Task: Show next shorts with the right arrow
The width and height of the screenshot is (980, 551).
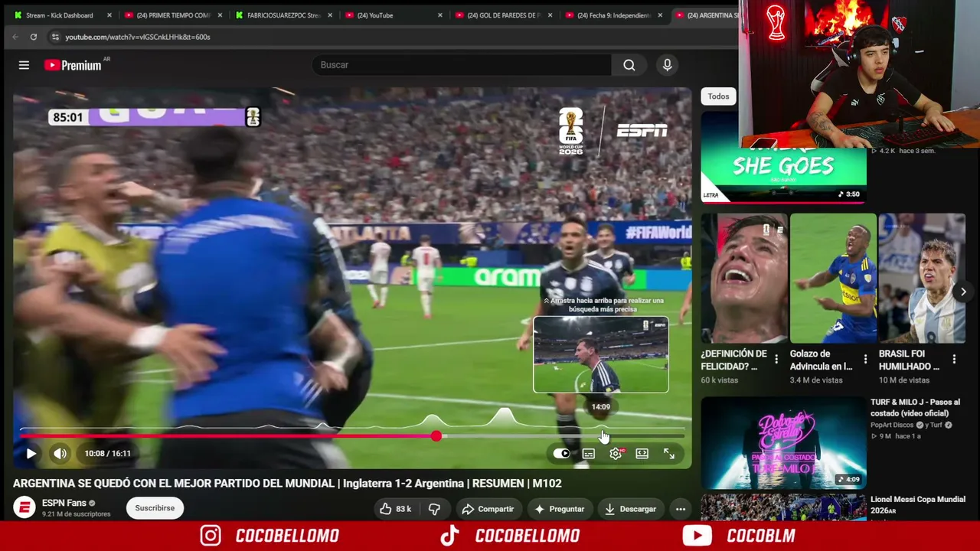Action: (963, 292)
